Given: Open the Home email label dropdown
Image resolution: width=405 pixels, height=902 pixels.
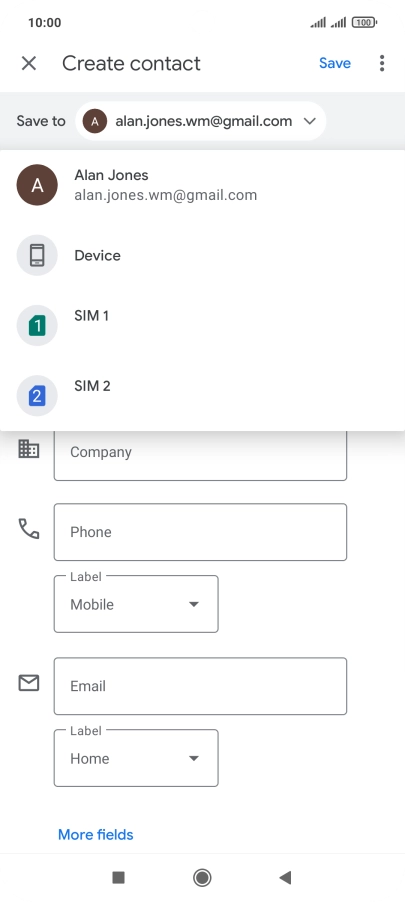Looking at the screenshot, I should (x=136, y=758).
